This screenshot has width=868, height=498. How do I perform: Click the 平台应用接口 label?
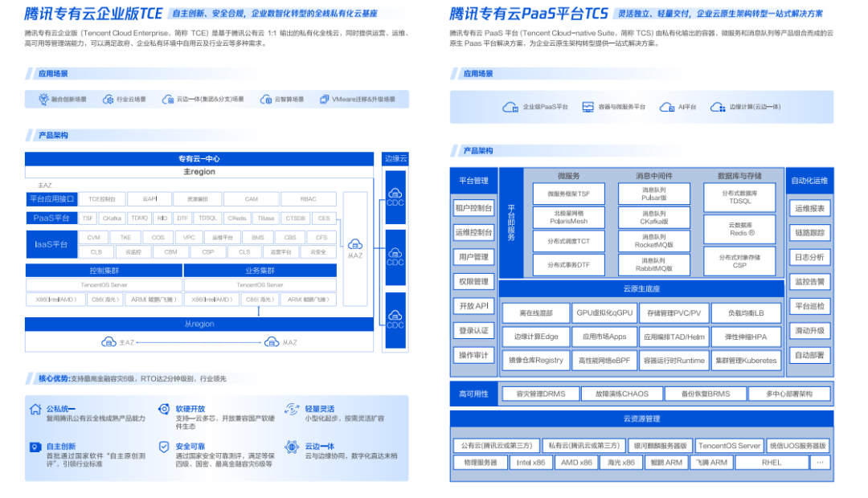(x=51, y=198)
